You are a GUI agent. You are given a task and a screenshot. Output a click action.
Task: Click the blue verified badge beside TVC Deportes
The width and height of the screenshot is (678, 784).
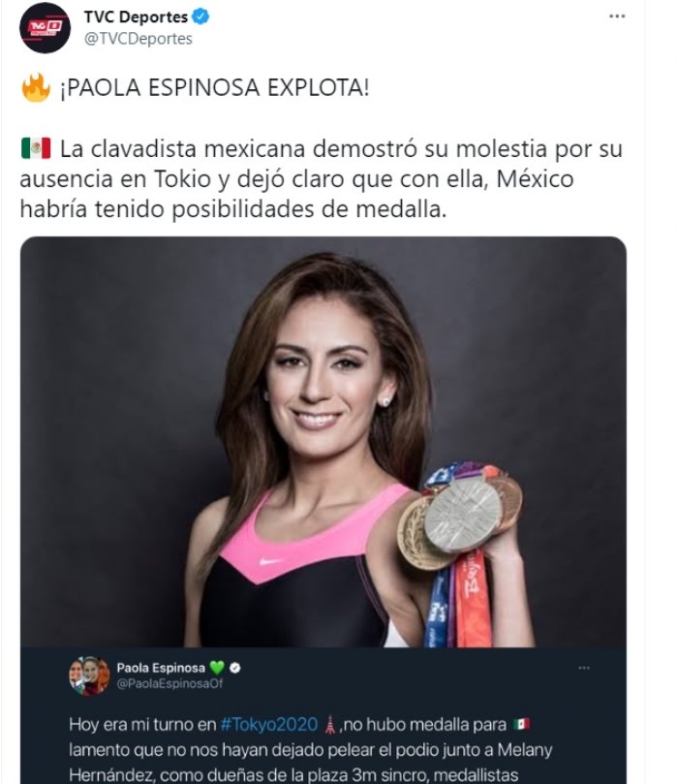tap(200, 16)
